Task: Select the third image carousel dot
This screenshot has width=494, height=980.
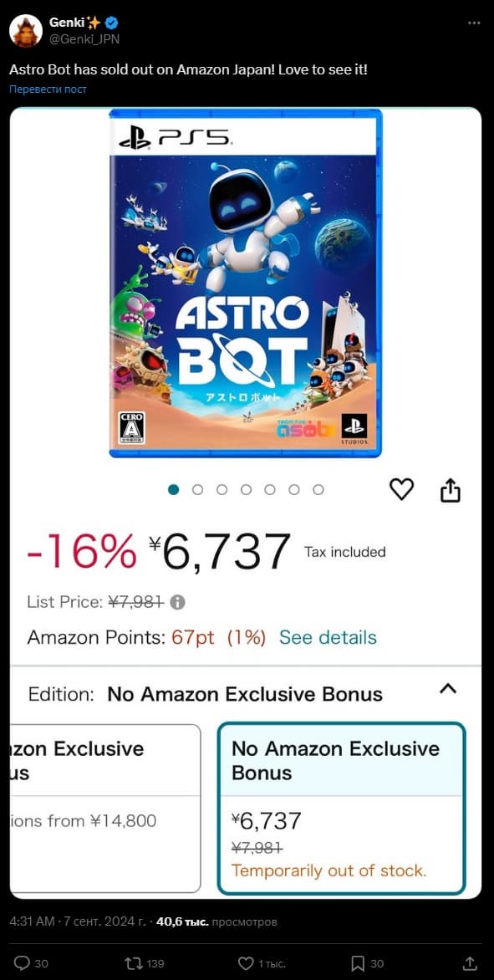Action: pyautogui.click(x=222, y=489)
